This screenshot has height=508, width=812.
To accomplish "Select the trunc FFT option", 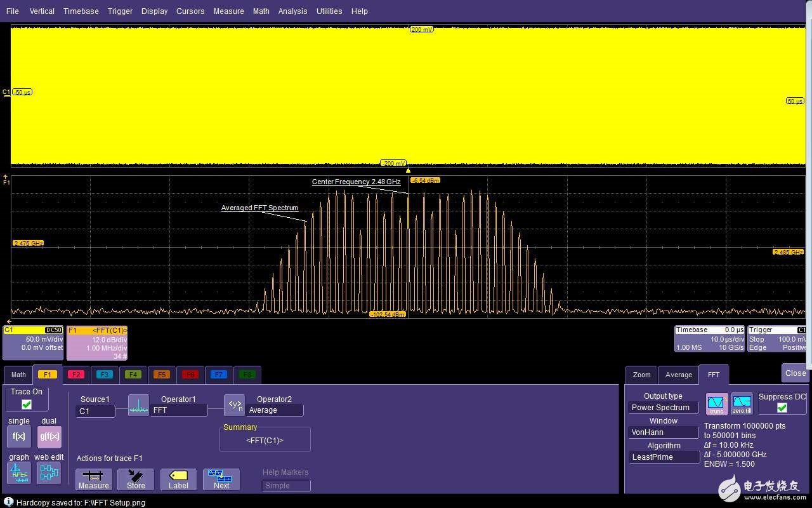I will pos(716,404).
